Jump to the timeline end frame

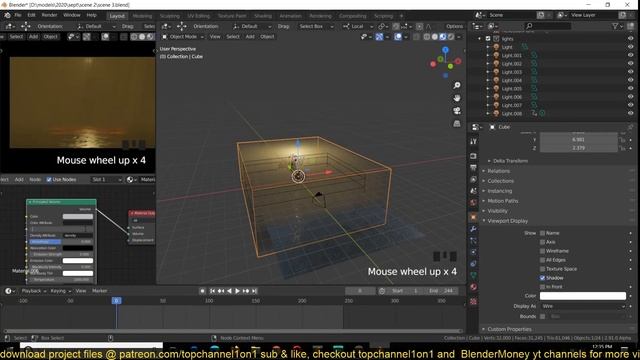click(254, 291)
